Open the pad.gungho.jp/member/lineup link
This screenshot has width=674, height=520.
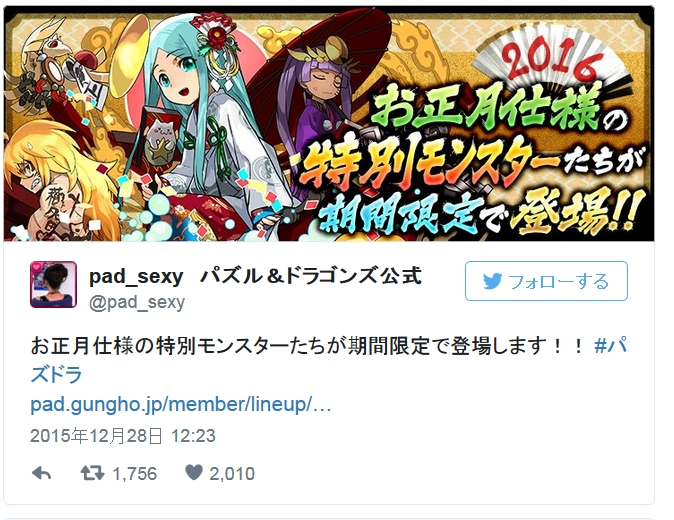coord(181,404)
